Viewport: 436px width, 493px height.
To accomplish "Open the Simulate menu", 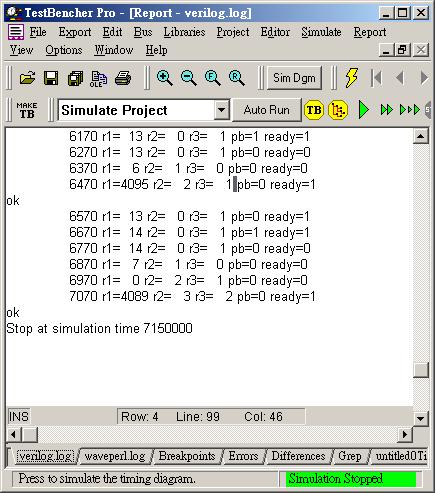I will pos(321,32).
